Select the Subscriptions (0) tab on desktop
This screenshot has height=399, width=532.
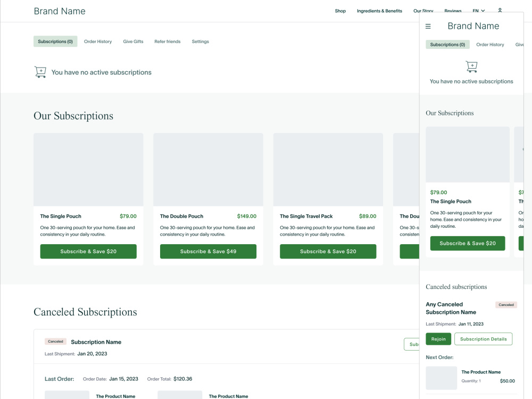tap(55, 41)
